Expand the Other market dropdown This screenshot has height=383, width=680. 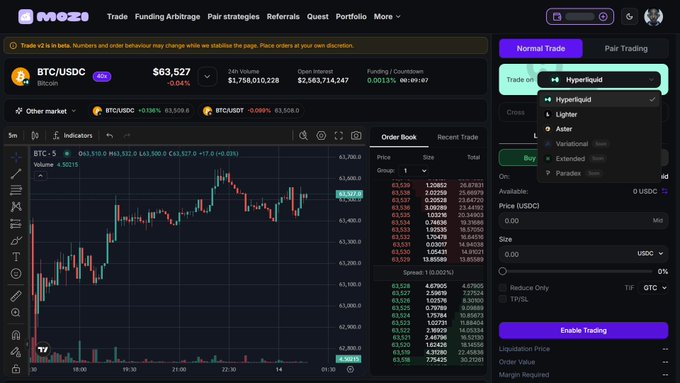tap(46, 111)
